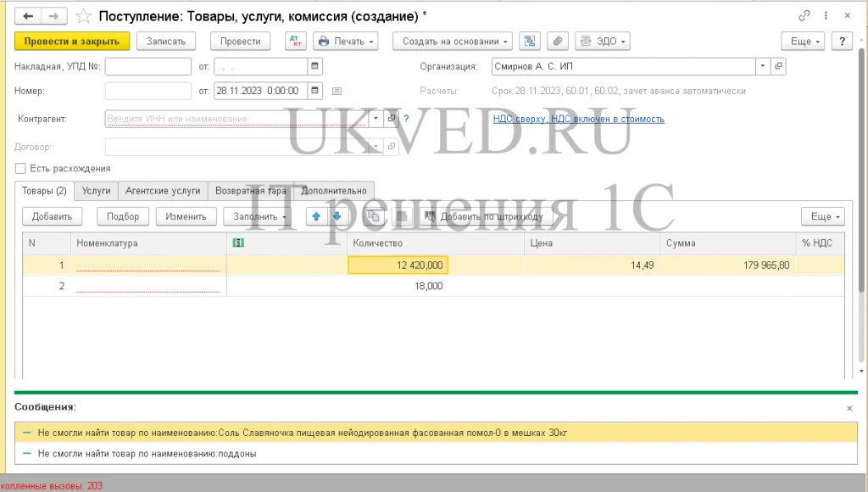This screenshot has height=492, width=868.
Task: Open the Дт/Кт postings view icon
Action: coord(296,41)
